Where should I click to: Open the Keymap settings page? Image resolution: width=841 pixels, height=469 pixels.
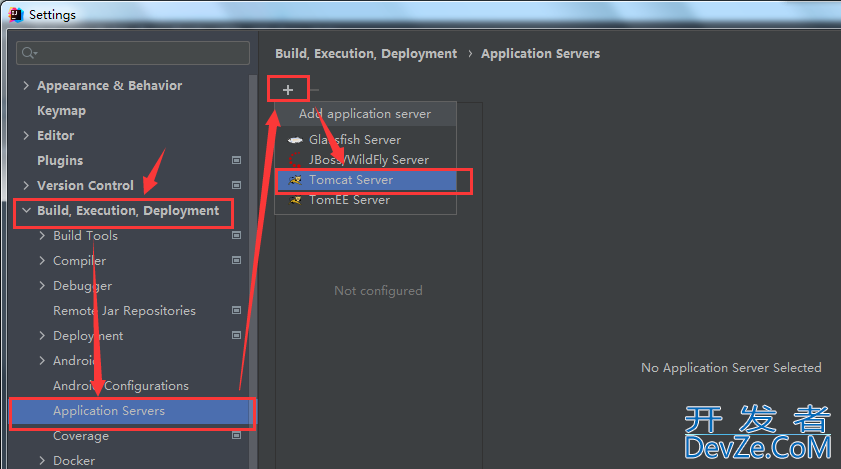point(61,111)
